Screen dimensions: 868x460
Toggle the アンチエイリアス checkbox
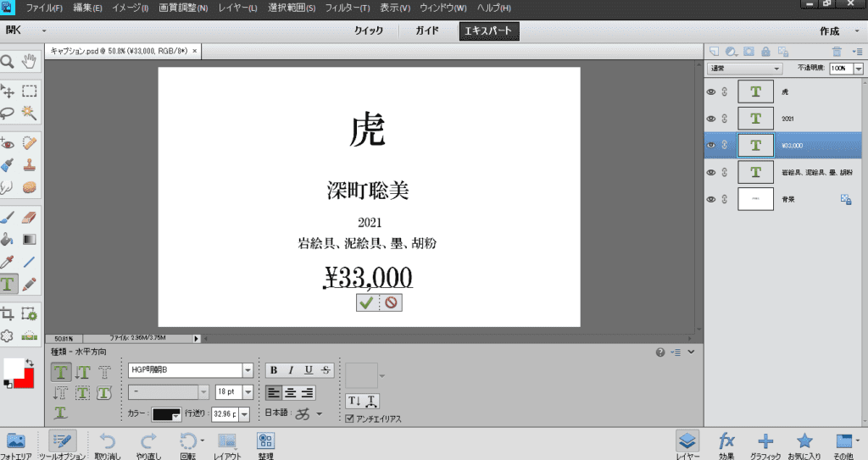[x=350, y=418]
